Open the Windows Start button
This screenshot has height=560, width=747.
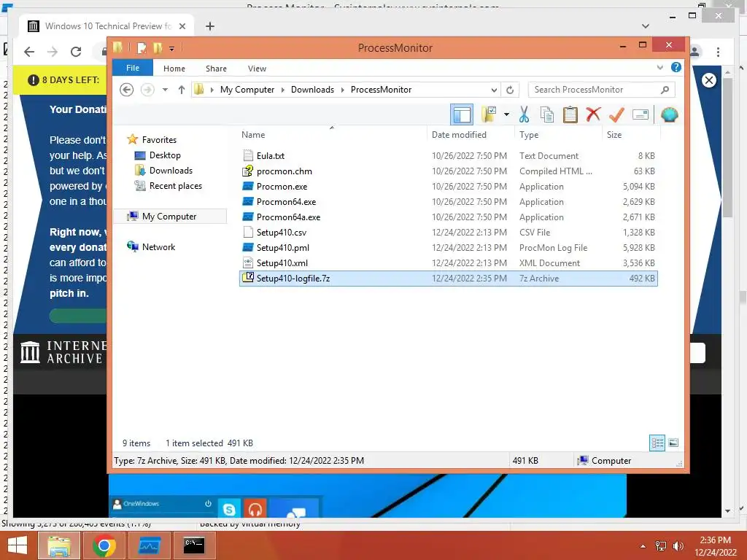tap(18, 545)
